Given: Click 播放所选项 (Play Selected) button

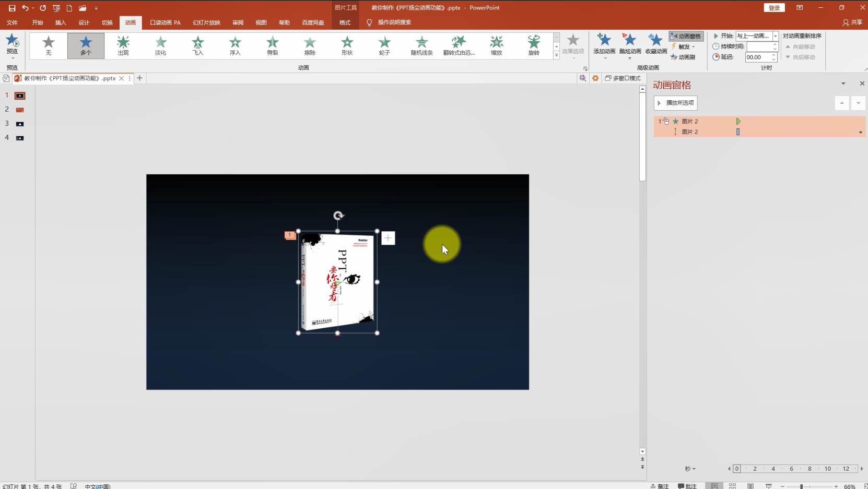Looking at the screenshot, I should point(675,103).
